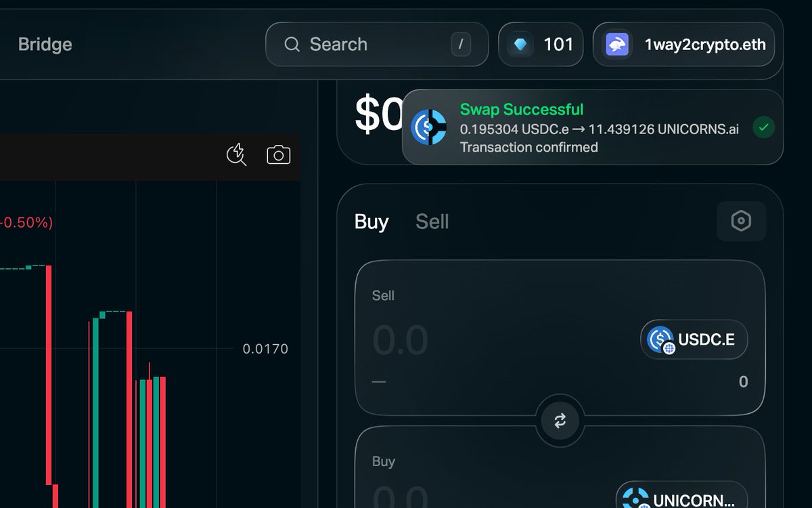Open the USDC.E token selector
This screenshot has height=508, width=812.
tap(694, 339)
